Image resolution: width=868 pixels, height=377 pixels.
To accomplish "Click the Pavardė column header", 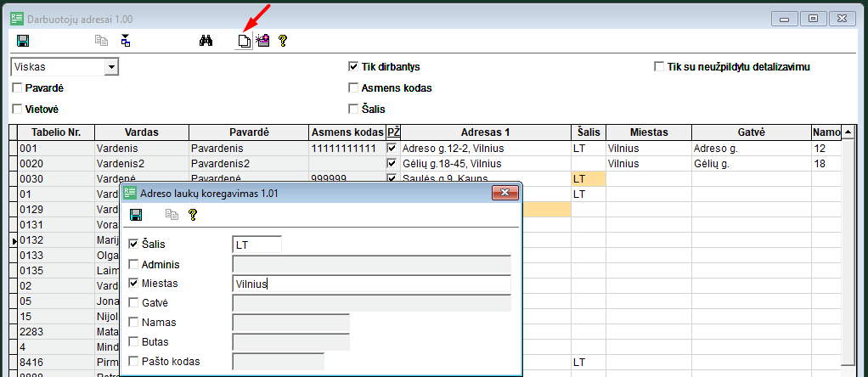I will pos(249,132).
